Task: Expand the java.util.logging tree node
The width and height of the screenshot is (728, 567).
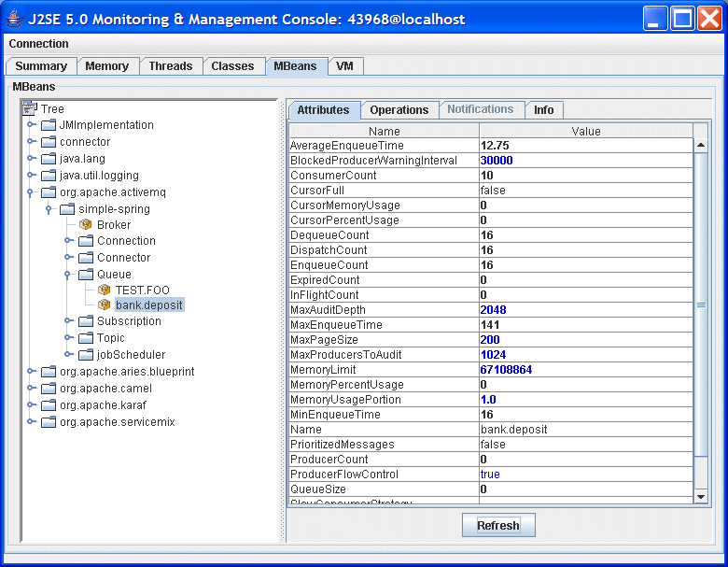Action: click(31, 176)
